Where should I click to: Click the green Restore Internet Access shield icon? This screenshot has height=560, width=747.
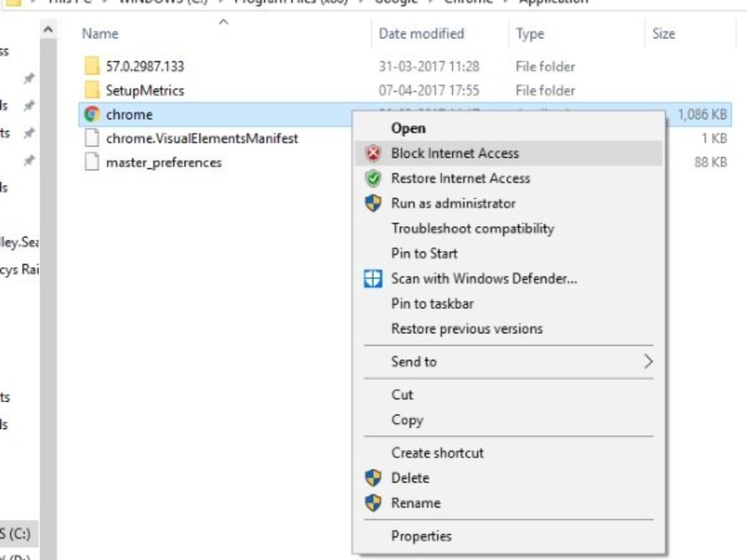[373, 179]
